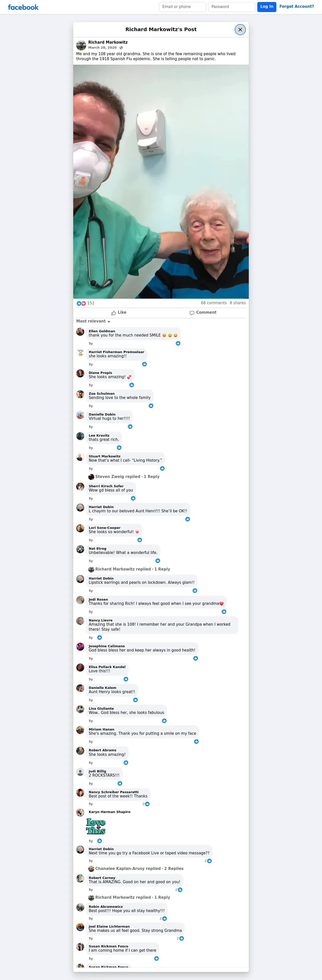This screenshot has height=980, width=322.
Task: Expand Richard Markowitz reply under Nat Etrog
Action: [129, 569]
